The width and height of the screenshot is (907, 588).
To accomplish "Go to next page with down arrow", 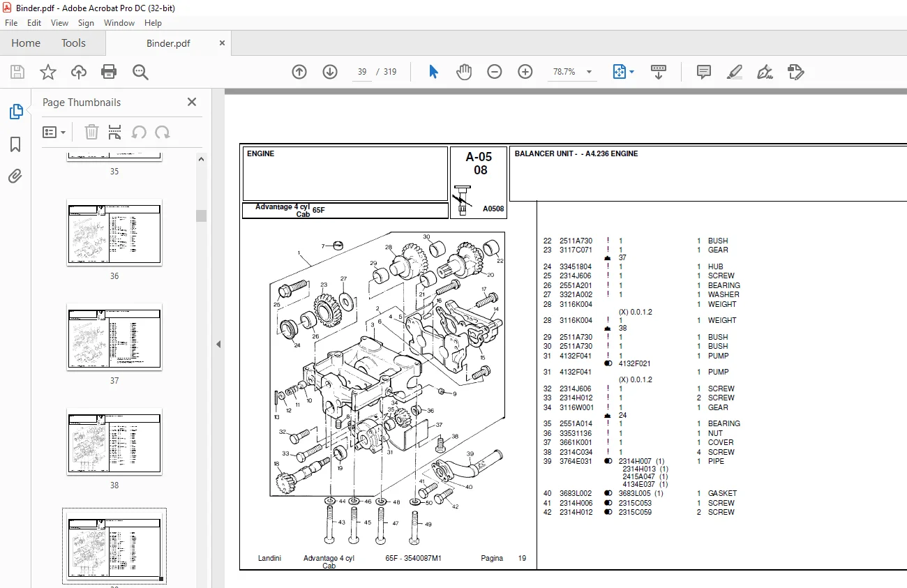I will coord(330,72).
